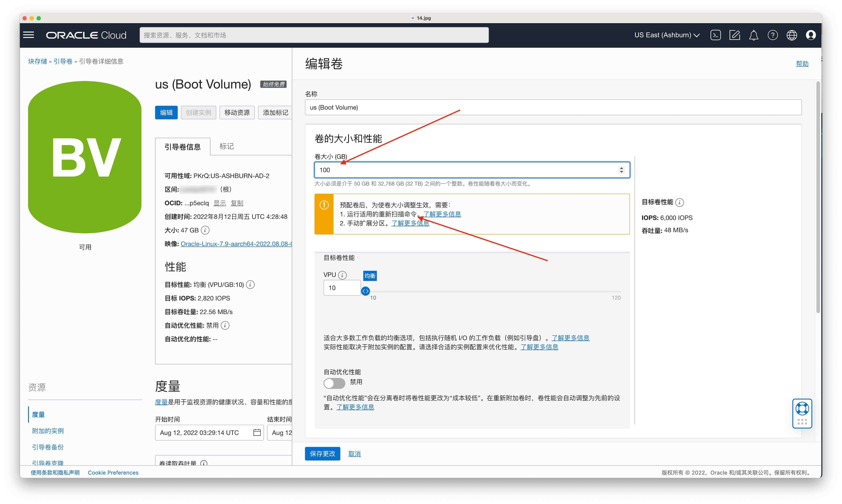The height and width of the screenshot is (504, 842).
Task: Click the 始终免费 badge
Action: (x=273, y=84)
